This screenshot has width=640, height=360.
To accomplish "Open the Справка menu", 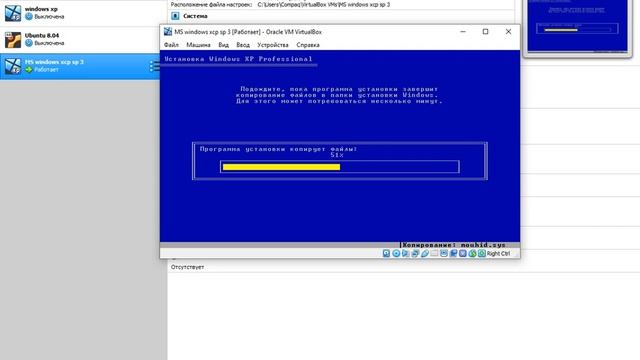I will pyautogui.click(x=308, y=45).
